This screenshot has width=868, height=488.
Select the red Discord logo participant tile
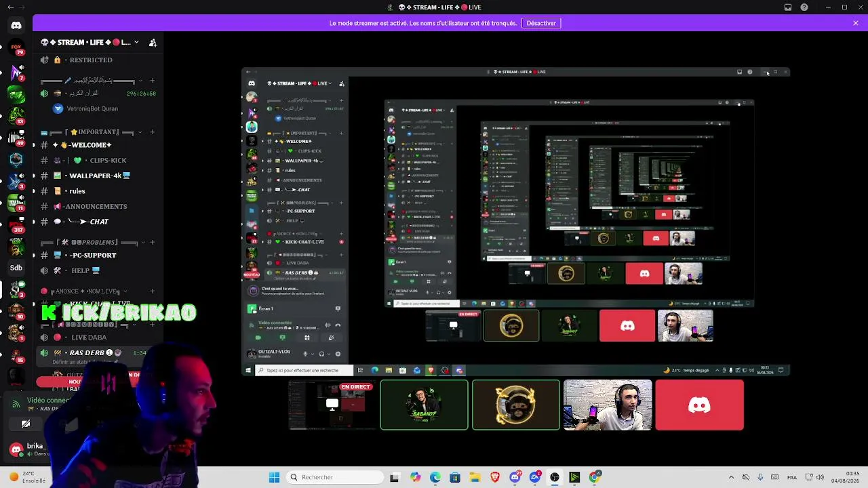click(699, 405)
